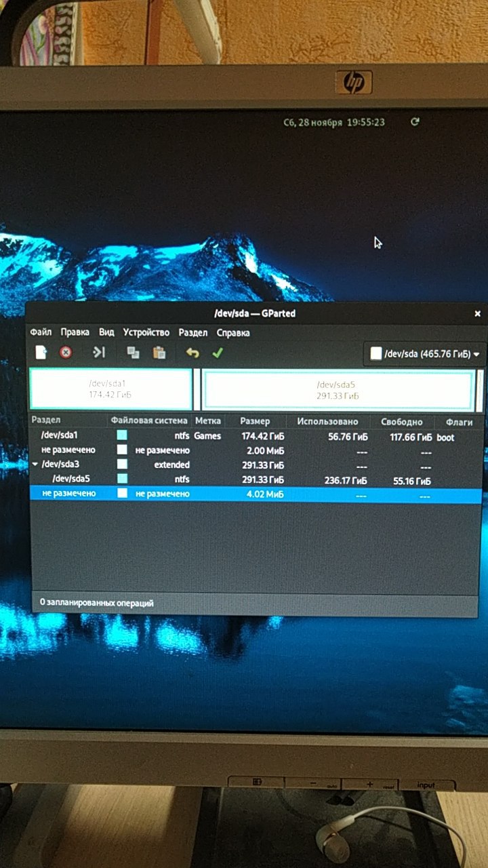Click the ntfs cell in /dev/sda1 row

182,436
